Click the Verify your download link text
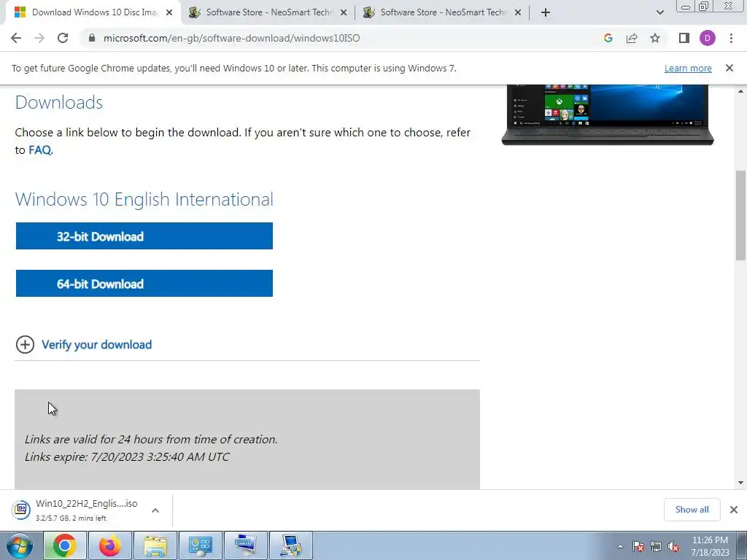 click(97, 345)
